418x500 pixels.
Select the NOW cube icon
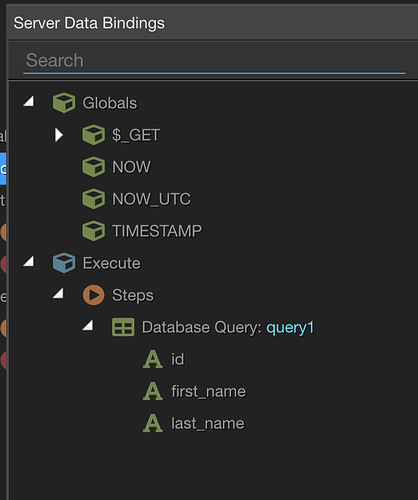tap(93, 167)
